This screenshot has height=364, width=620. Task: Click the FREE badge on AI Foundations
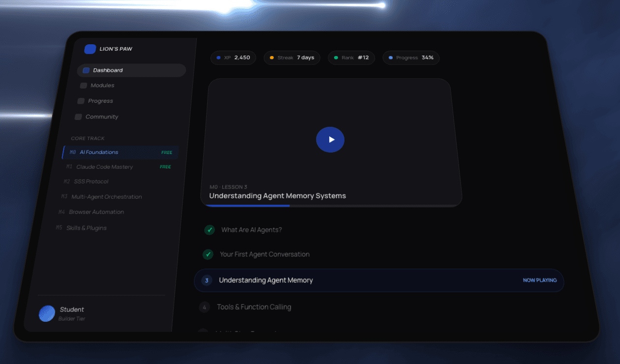167,152
